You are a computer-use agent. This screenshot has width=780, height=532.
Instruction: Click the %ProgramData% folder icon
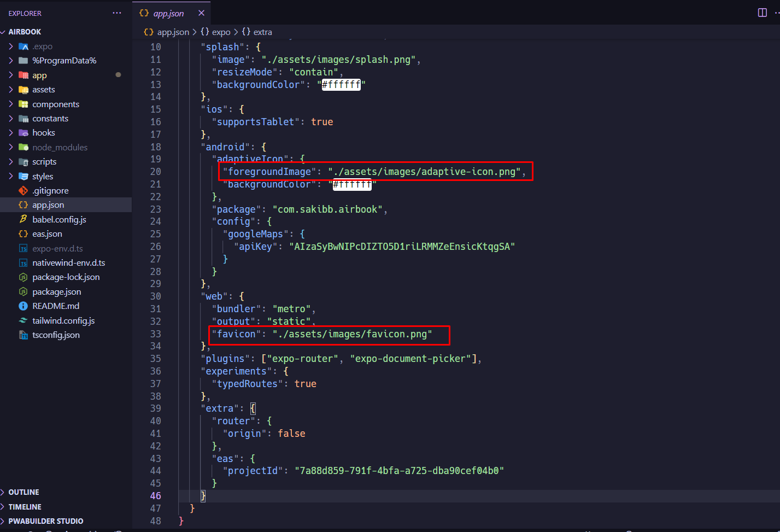24,61
